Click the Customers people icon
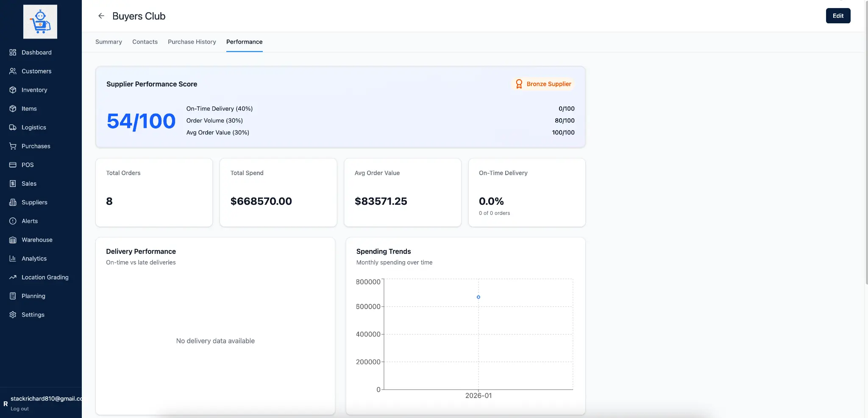The image size is (868, 418). click(x=13, y=71)
